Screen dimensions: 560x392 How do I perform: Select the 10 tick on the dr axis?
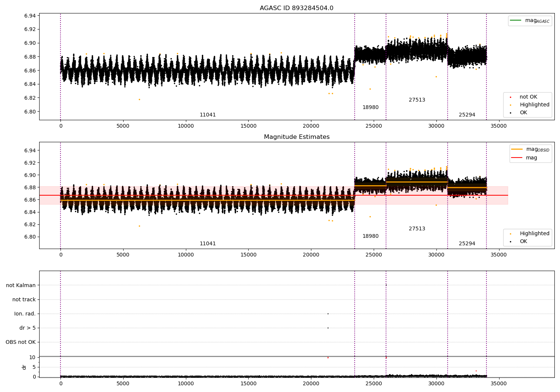point(32,357)
